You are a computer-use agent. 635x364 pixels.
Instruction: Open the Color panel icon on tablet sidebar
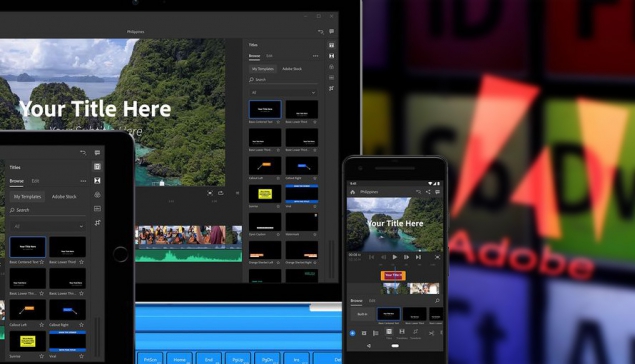click(97, 195)
